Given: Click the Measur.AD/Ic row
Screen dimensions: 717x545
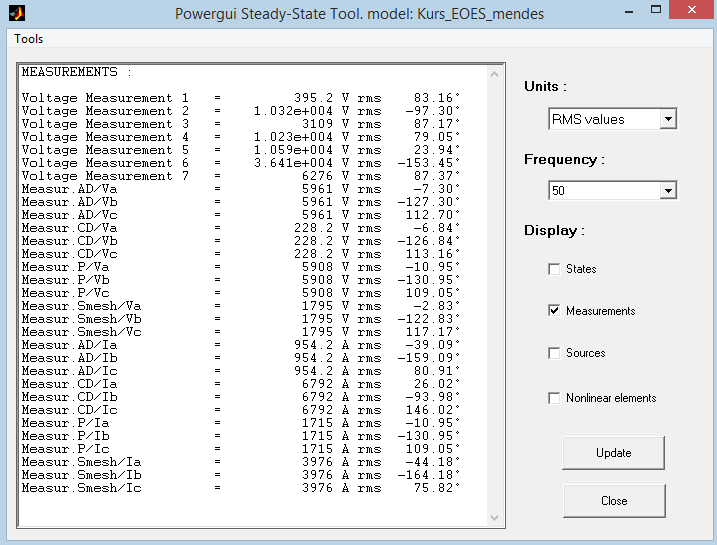Looking at the screenshot, I should click(x=241, y=371).
